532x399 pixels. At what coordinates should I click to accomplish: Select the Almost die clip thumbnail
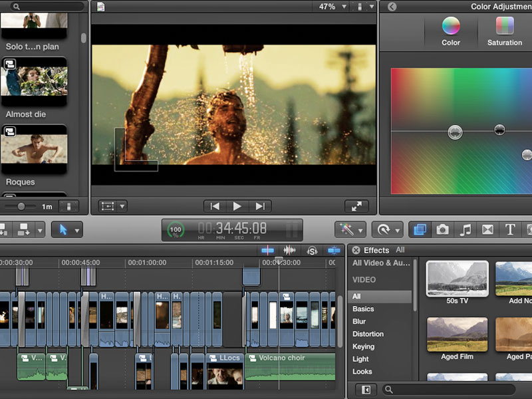click(x=34, y=81)
